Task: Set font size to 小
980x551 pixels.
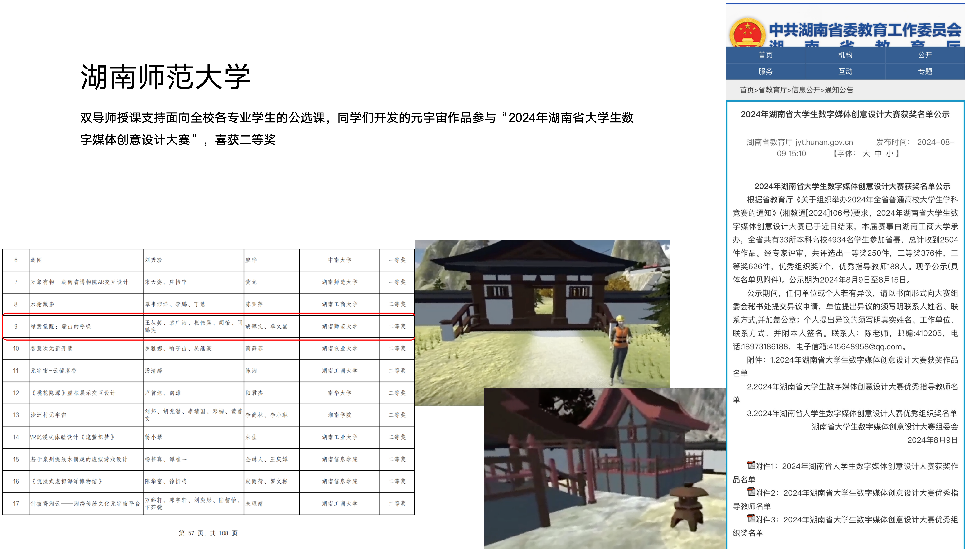Action: (x=889, y=154)
